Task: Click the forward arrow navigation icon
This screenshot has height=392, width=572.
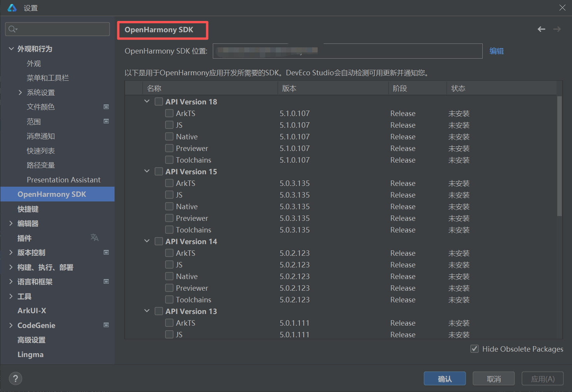Action: pos(557,29)
